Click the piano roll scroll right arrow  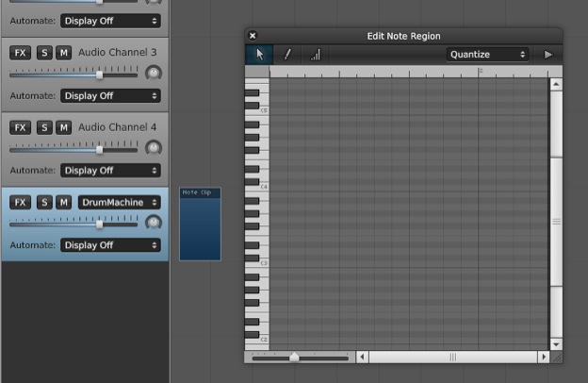pos(544,357)
